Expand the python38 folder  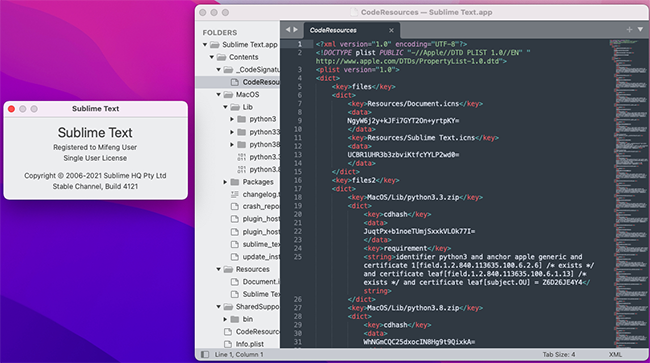pyautogui.click(x=232, y=144)
